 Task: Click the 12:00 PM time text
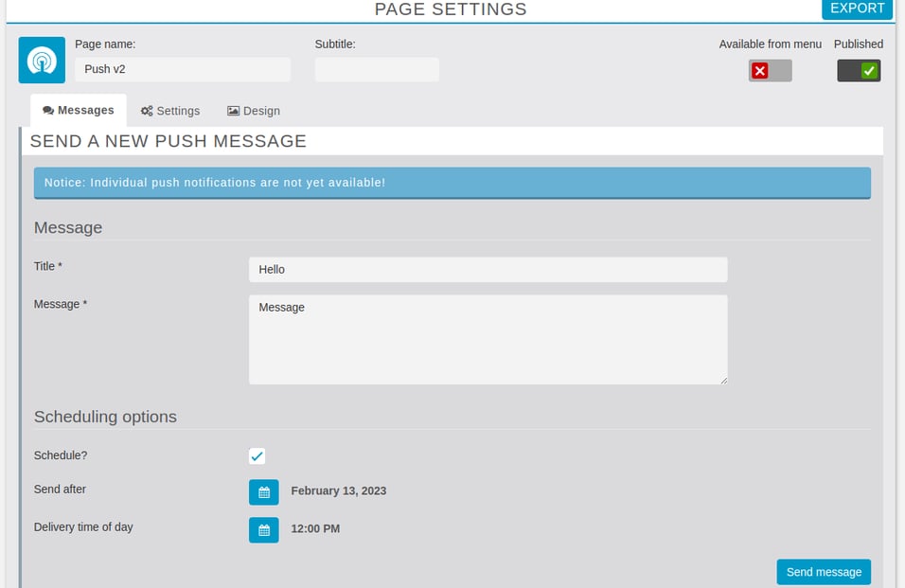click(x=315, y=528)
